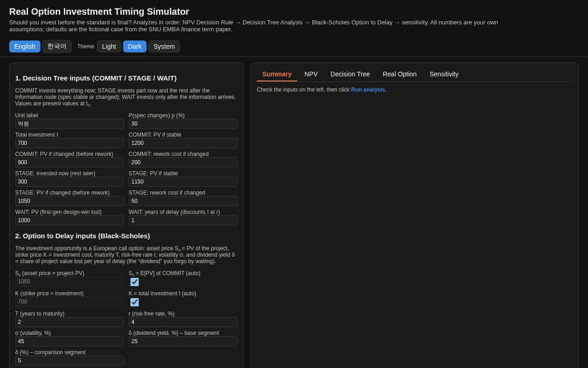
Task: Click the 'Theme' label text
Action: 85,46
